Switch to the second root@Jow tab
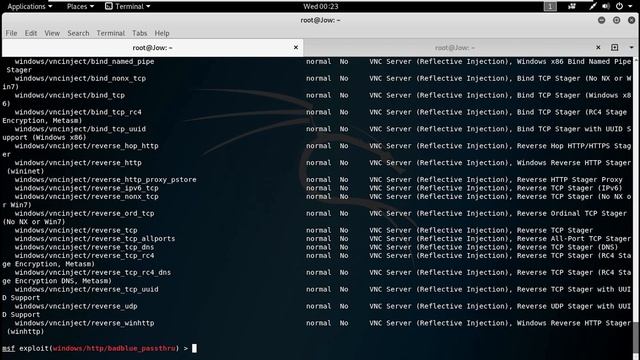Screen dimensions: 640x360 [x=455, y=47]
